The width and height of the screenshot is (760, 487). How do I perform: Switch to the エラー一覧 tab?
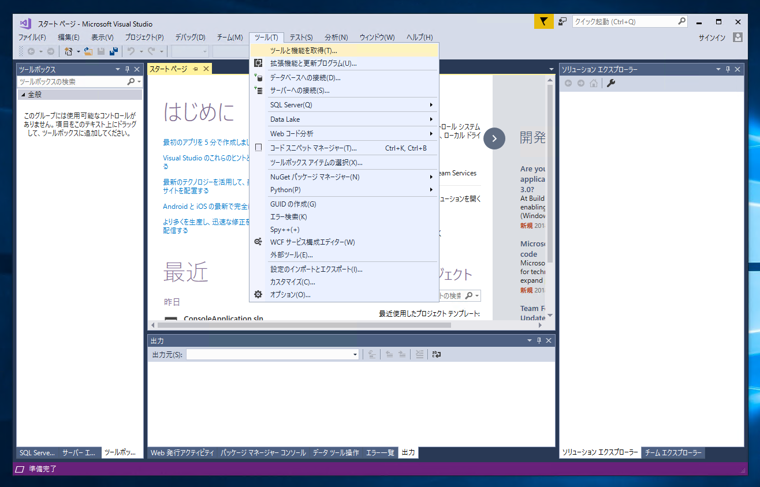pos(380,453)
